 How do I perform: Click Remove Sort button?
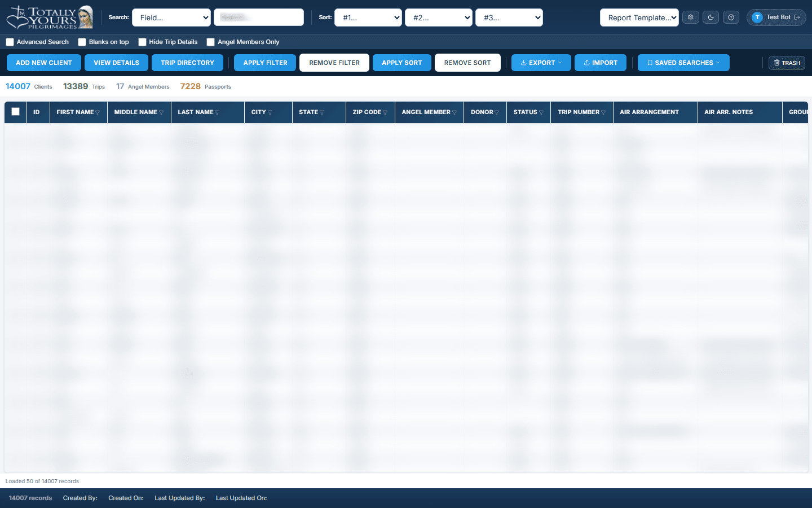click(x=467, y=63)
